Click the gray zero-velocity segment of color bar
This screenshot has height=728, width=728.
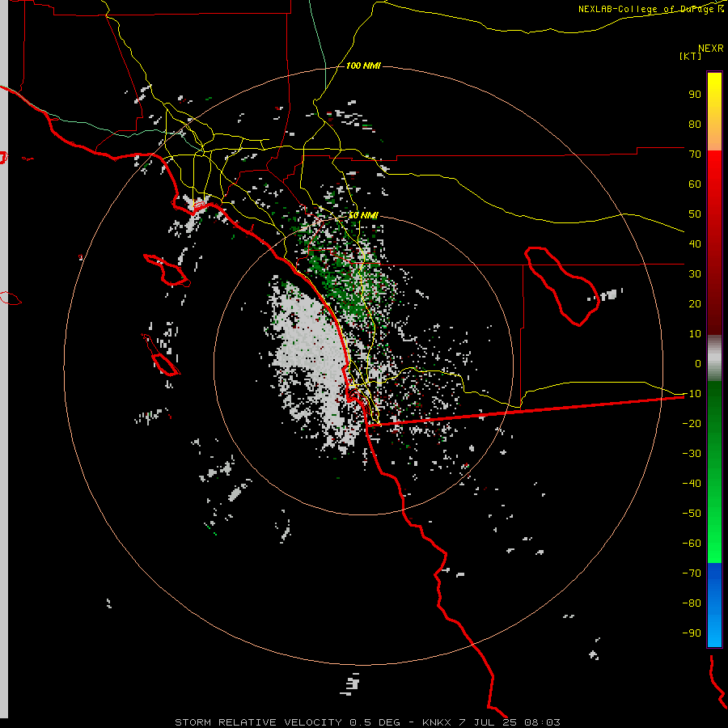point(714,358)
